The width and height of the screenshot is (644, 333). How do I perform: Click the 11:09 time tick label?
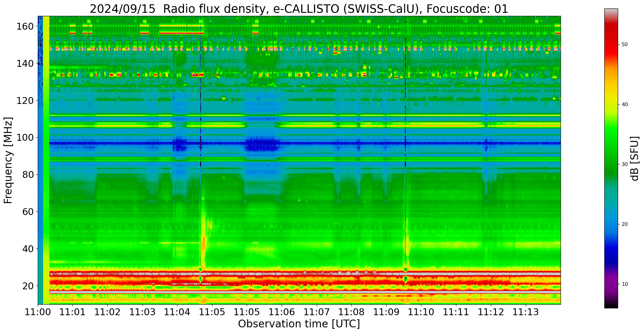pos(386,312)
